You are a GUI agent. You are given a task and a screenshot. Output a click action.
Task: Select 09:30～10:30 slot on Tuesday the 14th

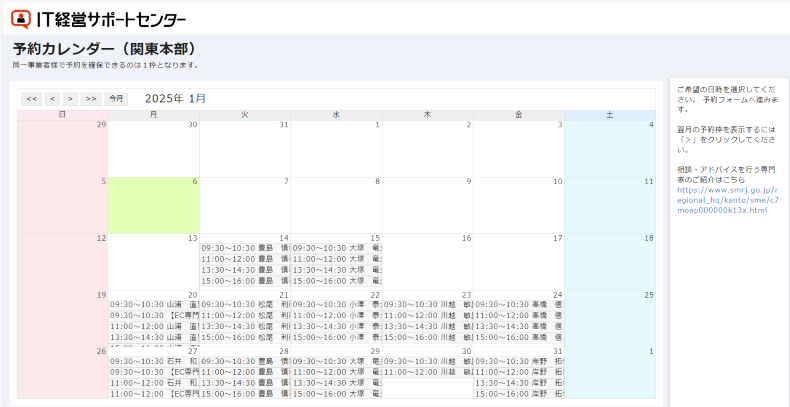click(245, 247)
